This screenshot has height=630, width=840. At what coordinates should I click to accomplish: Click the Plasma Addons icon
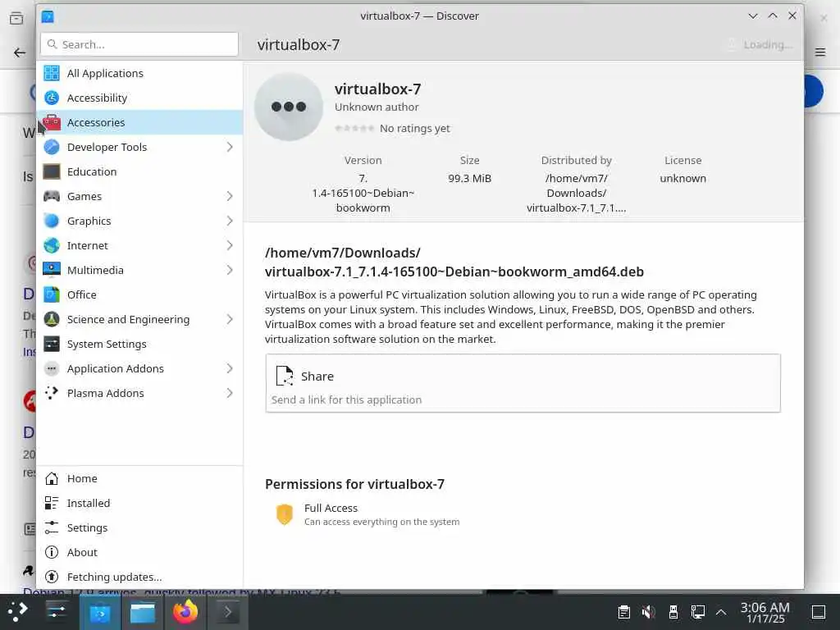tap(52, 393)
